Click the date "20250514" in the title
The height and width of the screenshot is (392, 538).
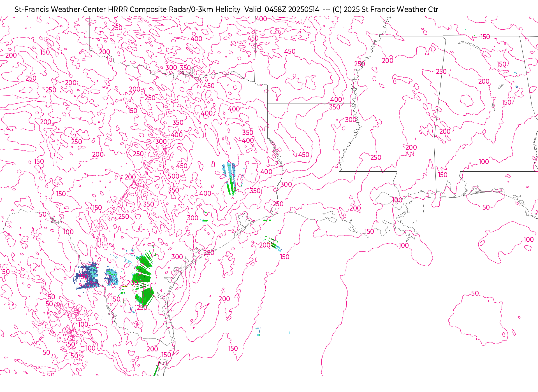tap(304, 10)
